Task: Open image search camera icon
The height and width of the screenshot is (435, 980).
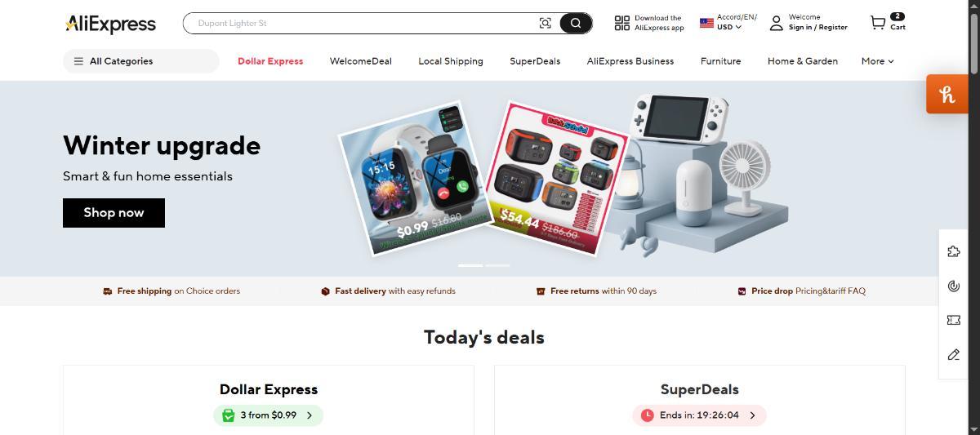Action: [546, 23]
